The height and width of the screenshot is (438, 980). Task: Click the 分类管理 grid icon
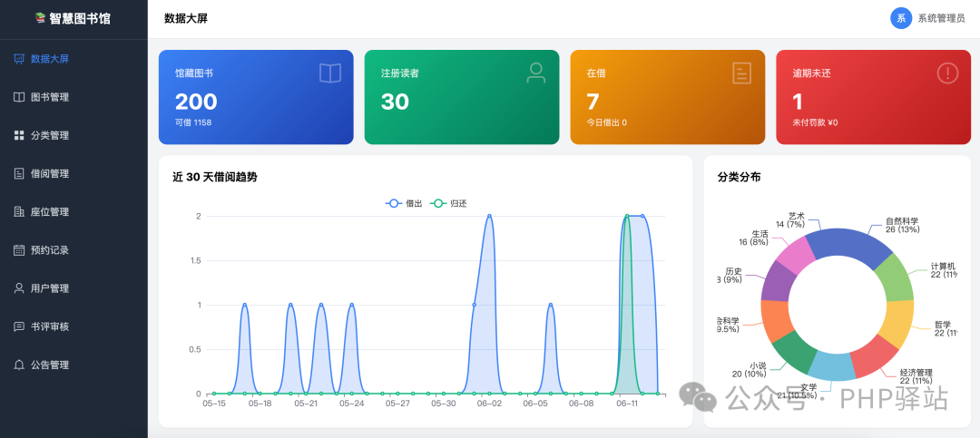[x=19, y=136]
